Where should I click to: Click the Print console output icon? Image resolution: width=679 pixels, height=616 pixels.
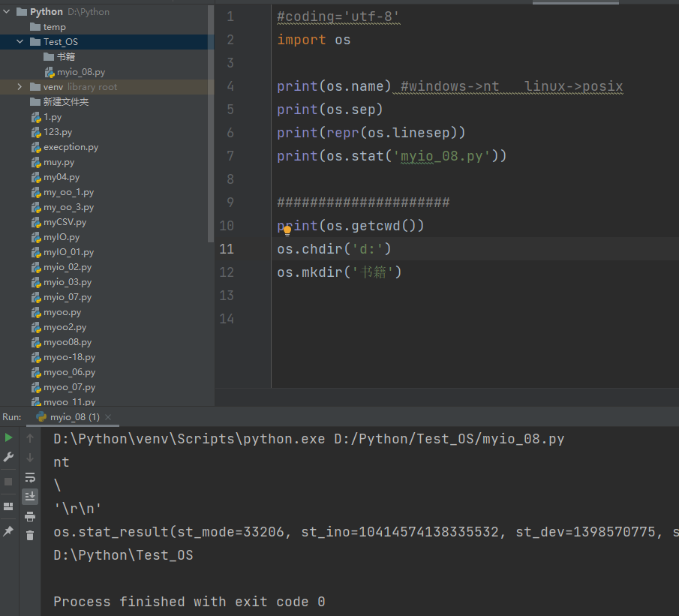(30, 516)
